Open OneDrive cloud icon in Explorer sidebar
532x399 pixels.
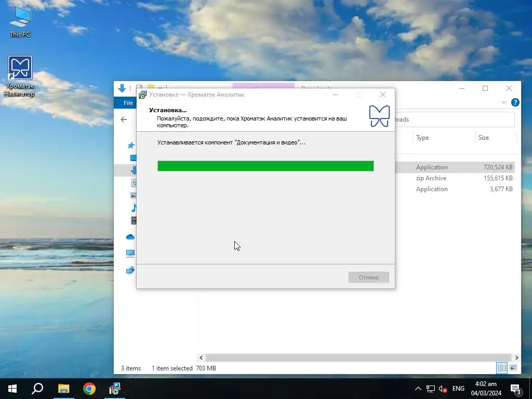[x=130, y=237]
